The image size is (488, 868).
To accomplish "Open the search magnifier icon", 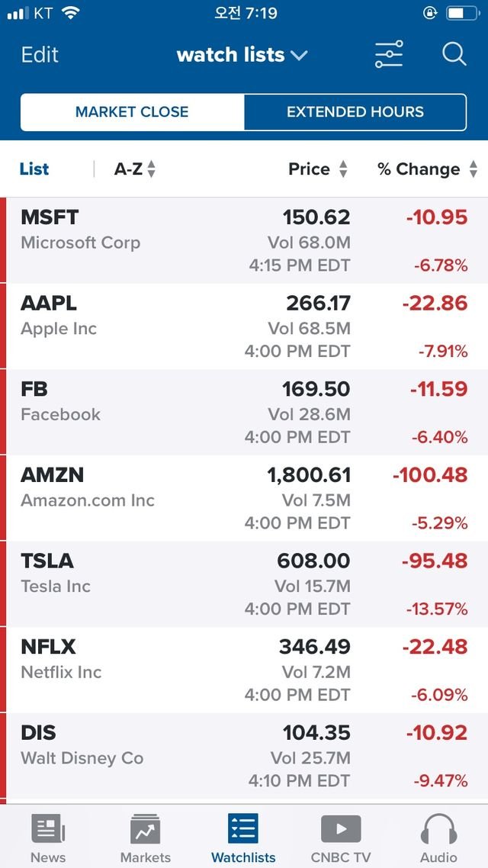I will click(454, 55).
